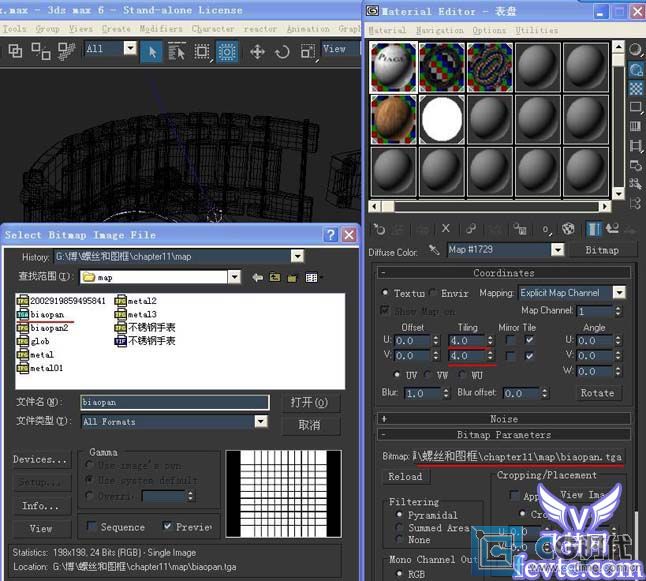The image size is (646, 581).
Task: Click the bitmap path biaopan.tga button
Action: [x=518, y=457]
